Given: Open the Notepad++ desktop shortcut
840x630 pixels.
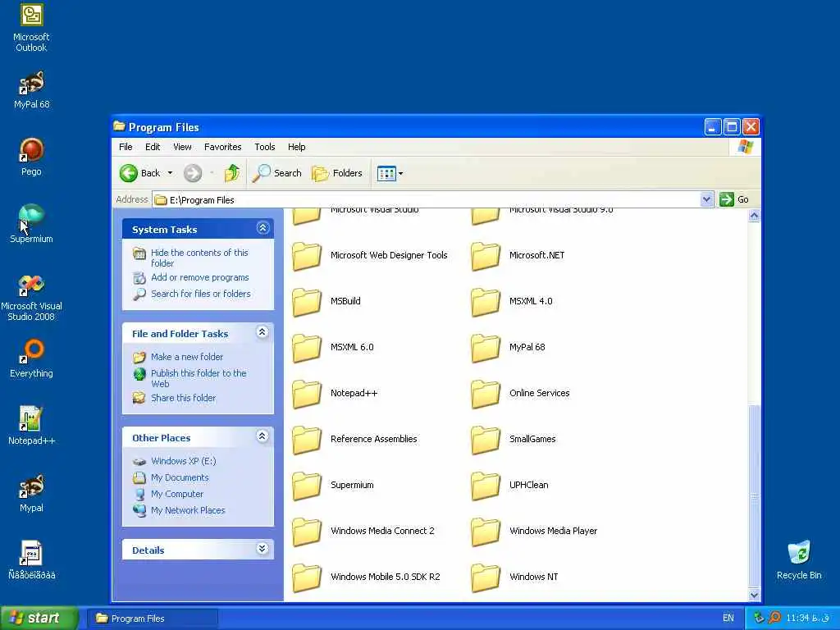Looking at the screenshot, I should [31, 427].
